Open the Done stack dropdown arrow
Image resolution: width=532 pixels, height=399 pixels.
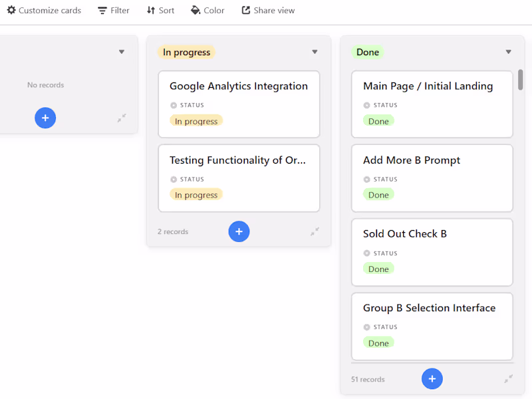[x=508, y=52]
